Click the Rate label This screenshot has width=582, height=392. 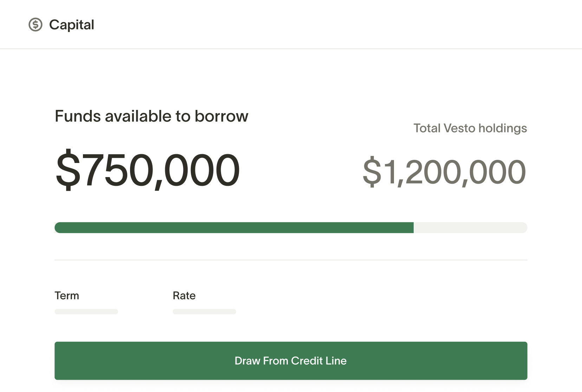184,295
